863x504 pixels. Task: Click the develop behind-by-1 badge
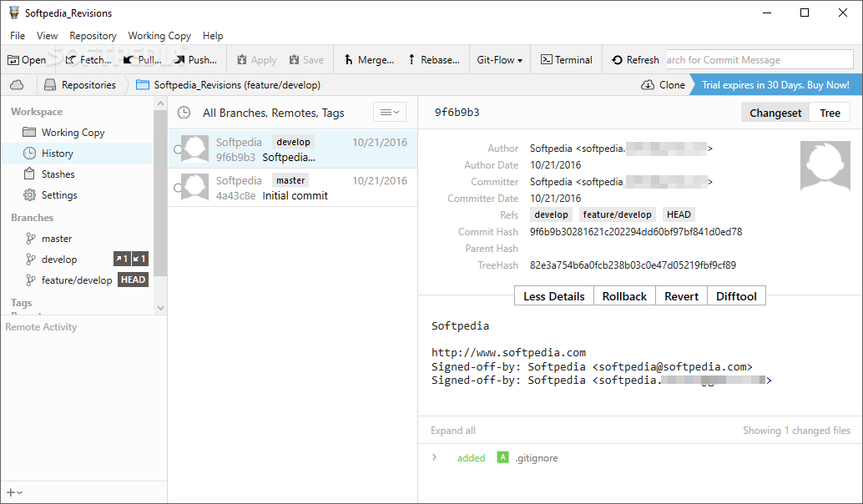point(139,259)
